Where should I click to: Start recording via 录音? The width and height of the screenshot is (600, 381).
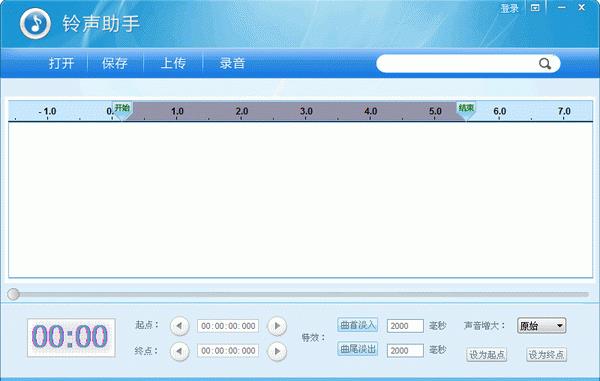point(232,63)
